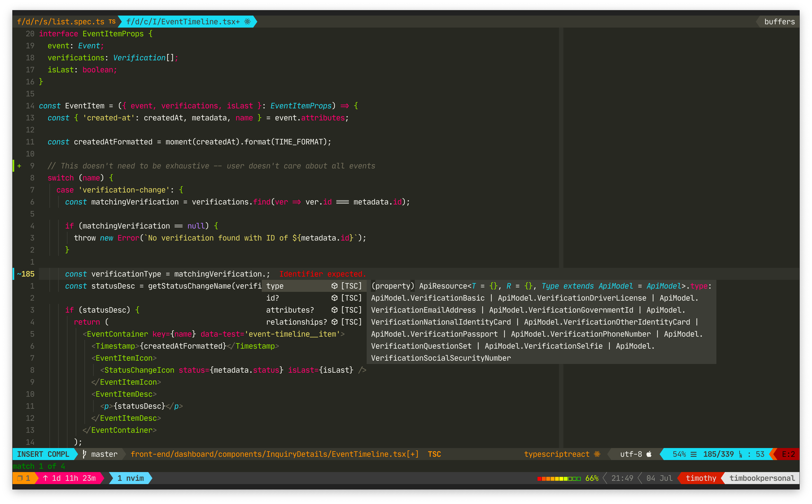Click the 'getStatusChangeName' function call
The height and width of the screenshot is (504, 812).
[189, 286]
